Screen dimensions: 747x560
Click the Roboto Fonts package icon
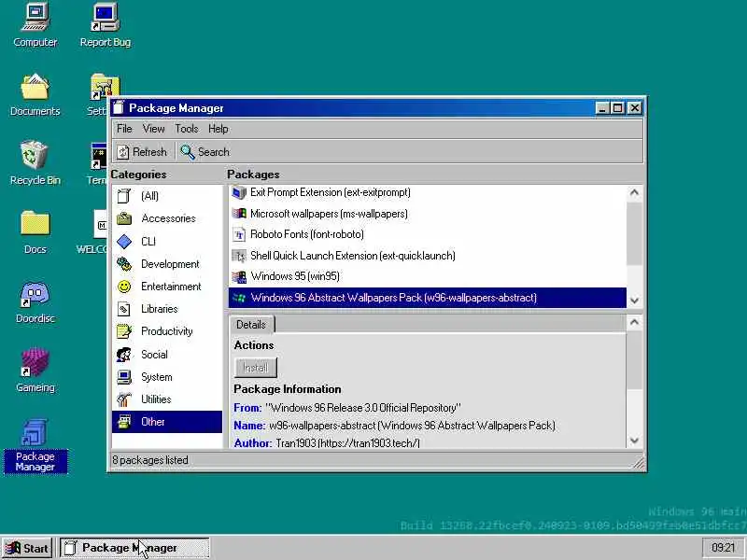click(239, 234)
